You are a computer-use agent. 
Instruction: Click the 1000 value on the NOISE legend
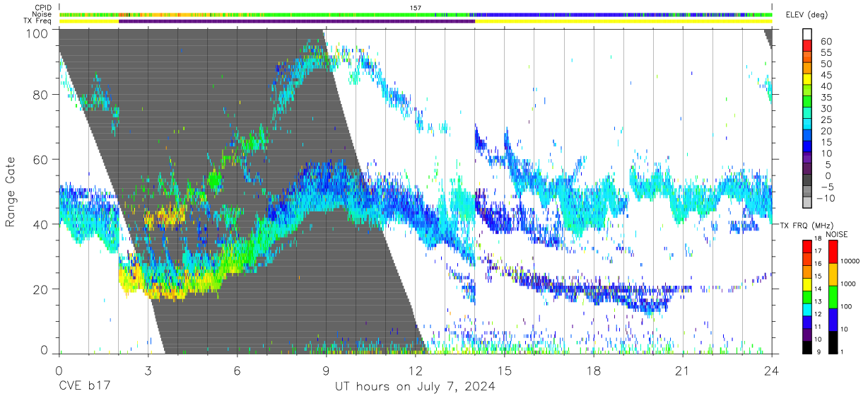[848, 284]
